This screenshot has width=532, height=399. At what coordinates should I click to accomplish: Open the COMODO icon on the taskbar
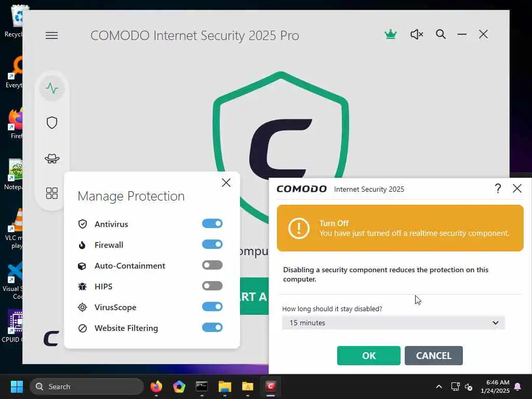(x=270, y=386)
